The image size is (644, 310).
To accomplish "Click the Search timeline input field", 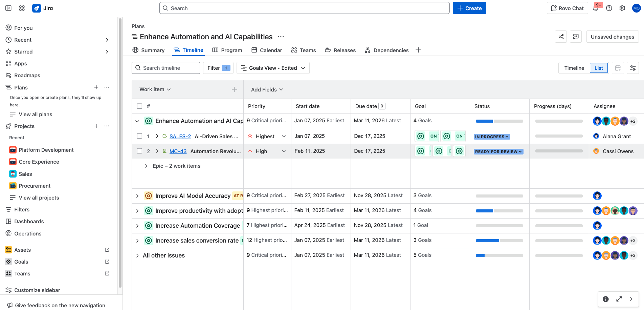I will [166, 68].
